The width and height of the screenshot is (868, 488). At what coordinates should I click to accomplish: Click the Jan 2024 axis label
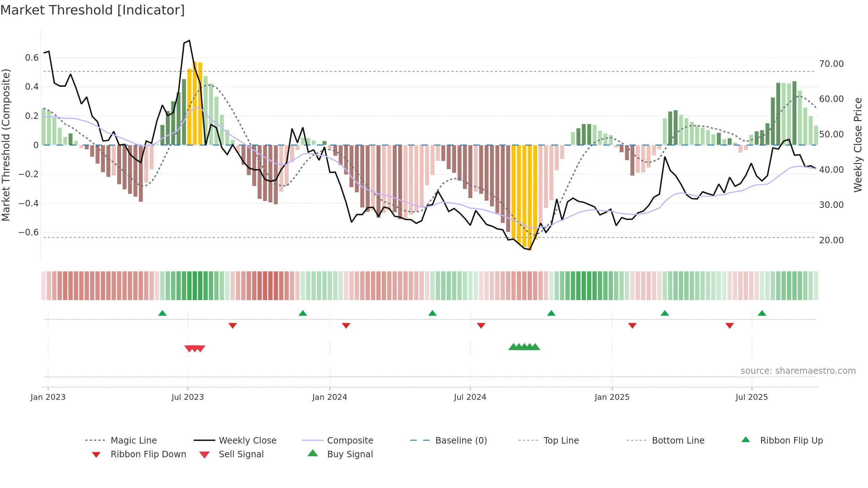click(x=330, y=397)
